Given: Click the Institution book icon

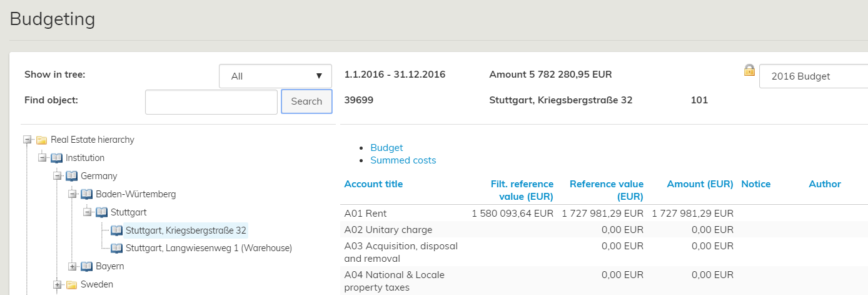Looking at the screenshot, I should [x=57, y=158].
